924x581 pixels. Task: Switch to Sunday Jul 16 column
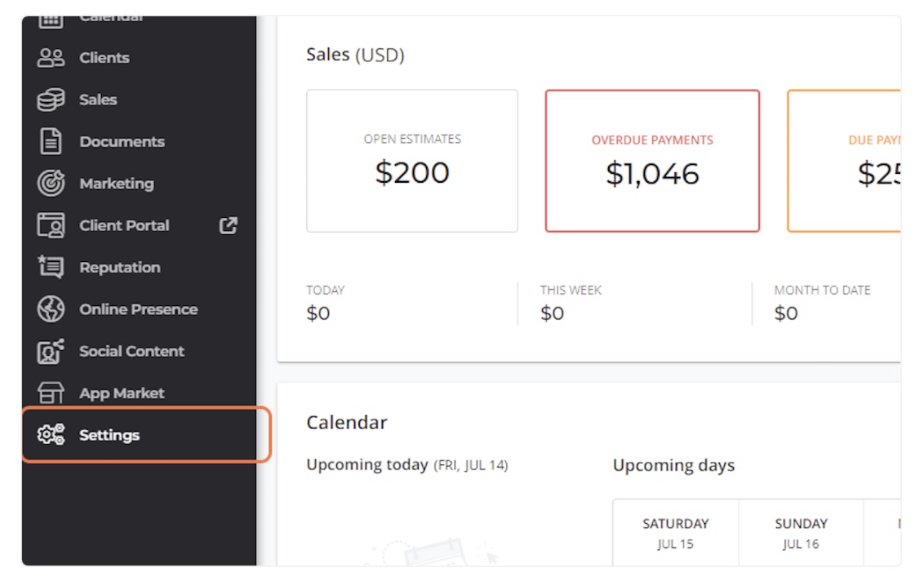click(801, 530)
